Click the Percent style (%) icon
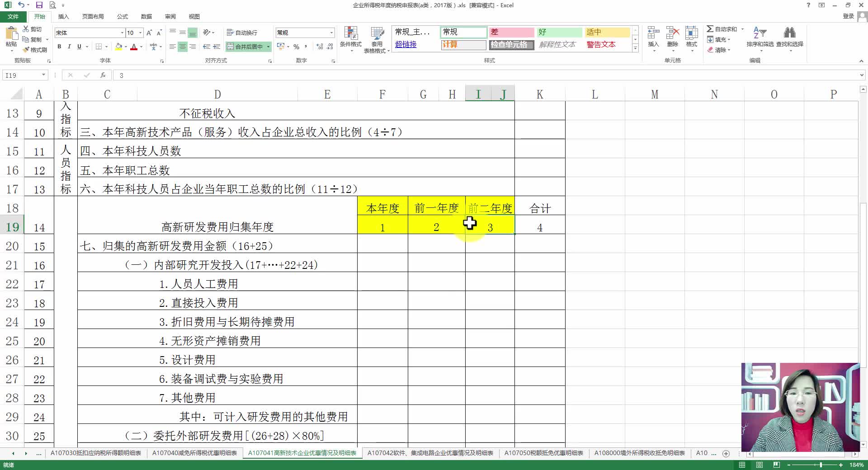868x470 pixels. tap(297, 47)
